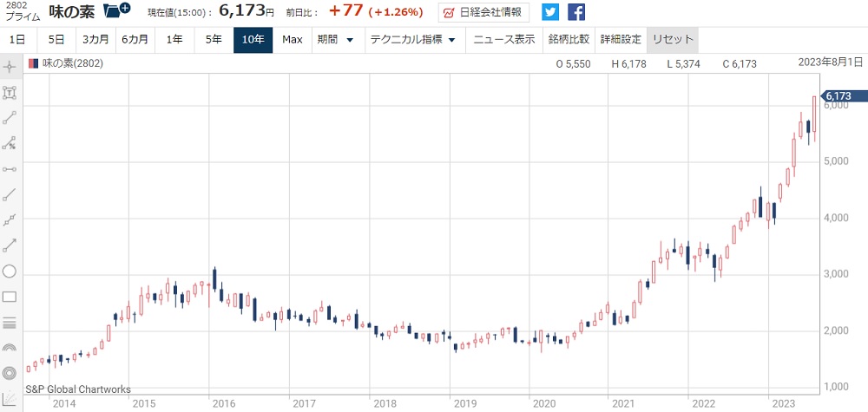Screen dimensions: 868x412
Task: Click the 2023年8月1日 date label
Action: [831, 62]
